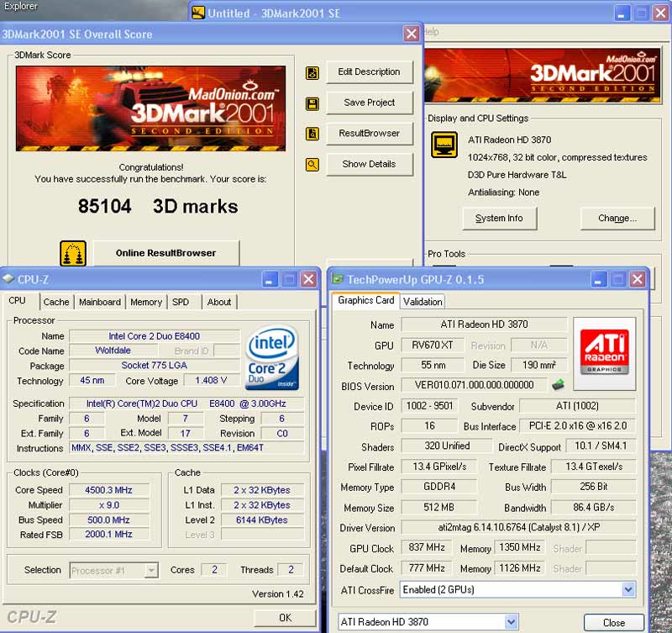This screenshot has height=633, width=672.
Task: Click the Rated FSB value '2000.1 MHz'
Action: pos(109,535)
